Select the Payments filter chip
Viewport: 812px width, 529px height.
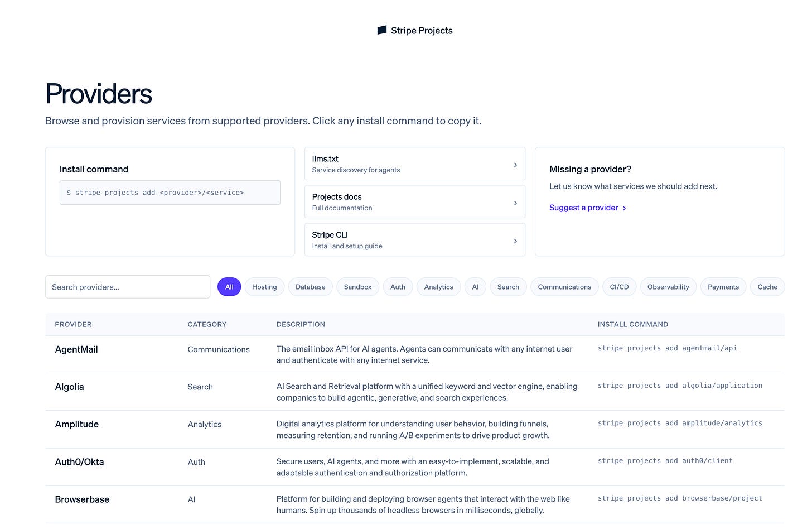723,287
